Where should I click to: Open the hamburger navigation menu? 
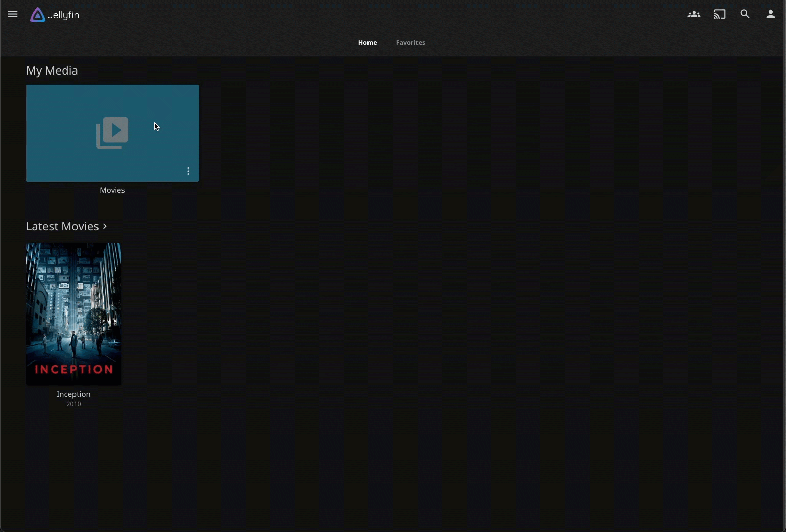[13, 14]
